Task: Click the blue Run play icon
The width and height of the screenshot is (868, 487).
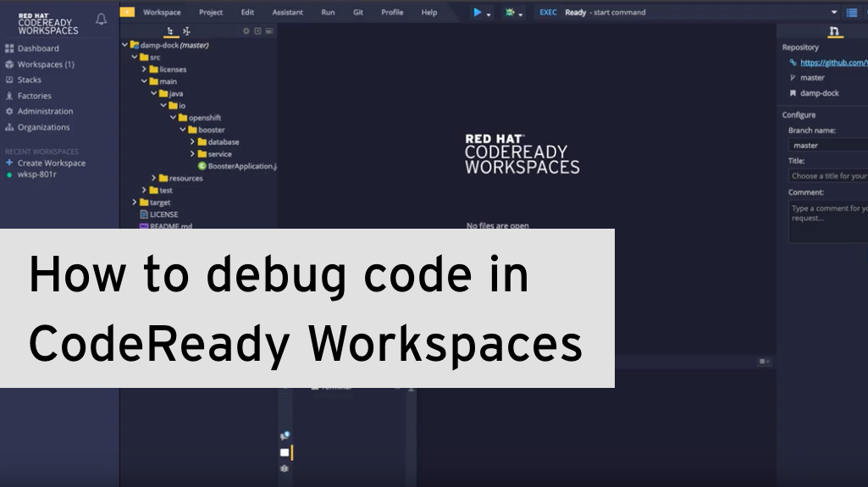Action: 478,12
